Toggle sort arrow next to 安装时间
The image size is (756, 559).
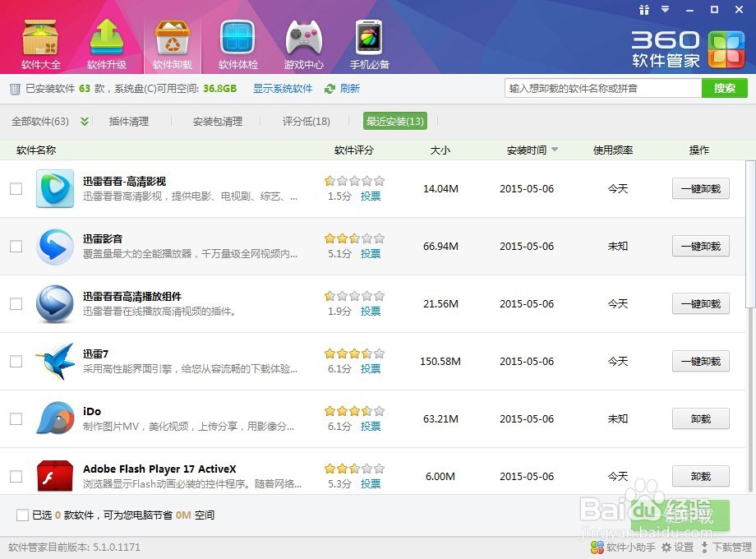click(x=555, y=150)
